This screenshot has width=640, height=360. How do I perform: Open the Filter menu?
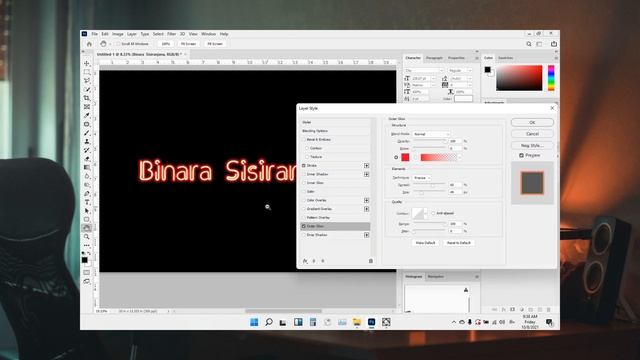point(171,34)
